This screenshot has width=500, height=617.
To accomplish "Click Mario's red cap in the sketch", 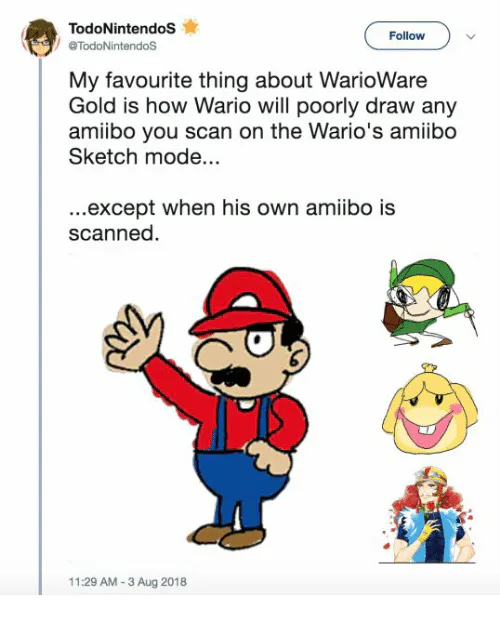I will click(x=243, y=303).
